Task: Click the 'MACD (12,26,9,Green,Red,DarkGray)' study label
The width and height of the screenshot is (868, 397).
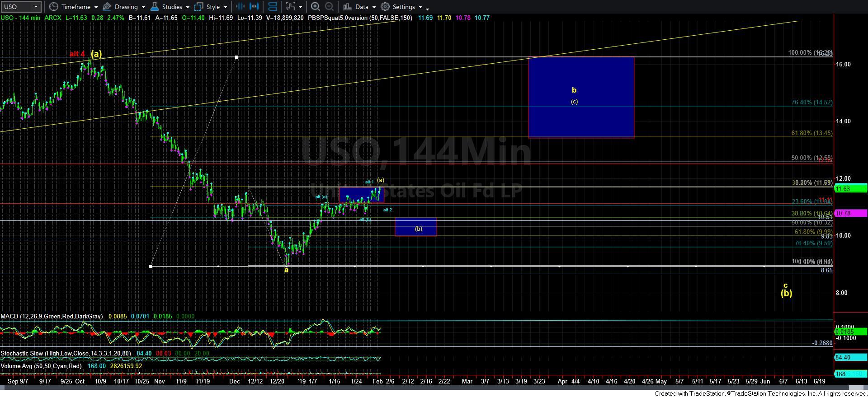Action: (x=52, y=317)
